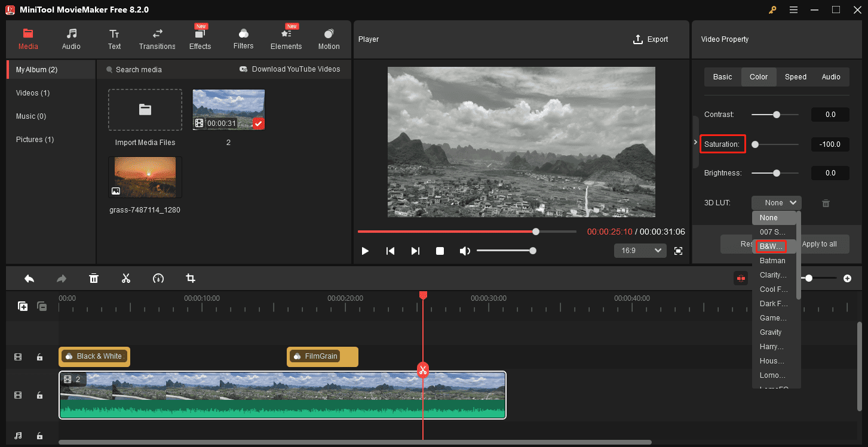The image size is (868, 447).
Task: Open the Motion tab
Action: pyautogui.click(x=329, y=39)
